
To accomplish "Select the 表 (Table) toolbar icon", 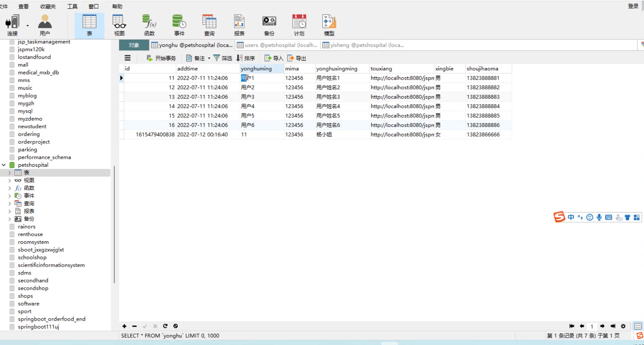I will 89,25.
